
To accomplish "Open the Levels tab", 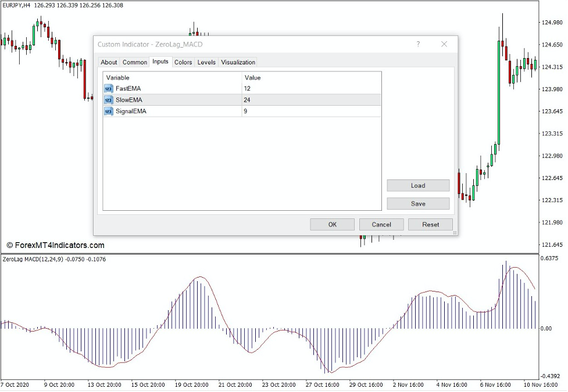I will coord(206,62).
